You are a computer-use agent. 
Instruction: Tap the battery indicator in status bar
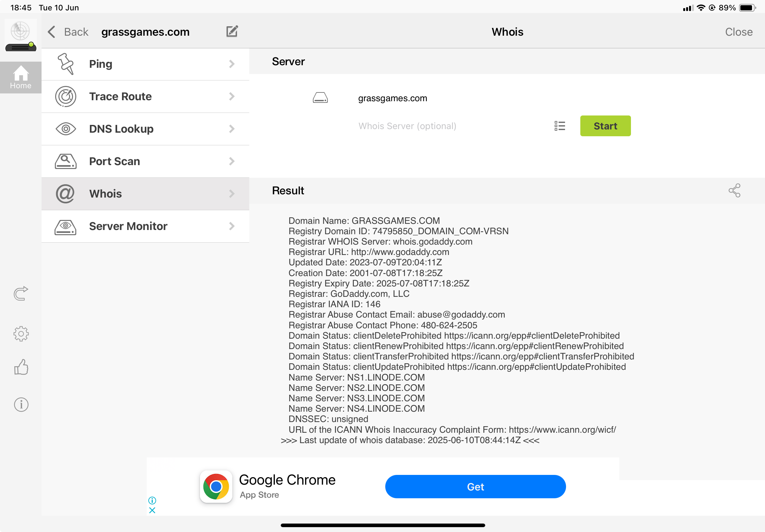tap(747, 8)
